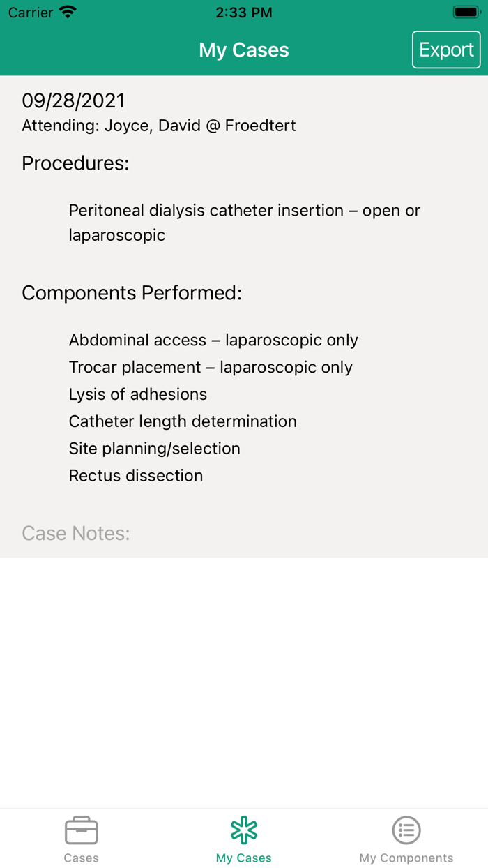Screen dimensions: 488x868
Task: Select Trocar placement – laparoscopic only item
Action: (210, 367)
